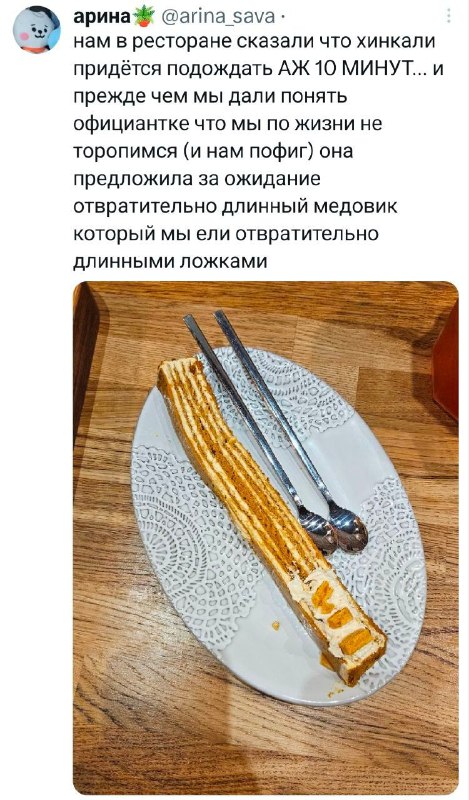Click the tweet text about хинкали
Image resolution: width=469 pixels, height=800 pixels.
pyautogui.click(x=258, y=151)
